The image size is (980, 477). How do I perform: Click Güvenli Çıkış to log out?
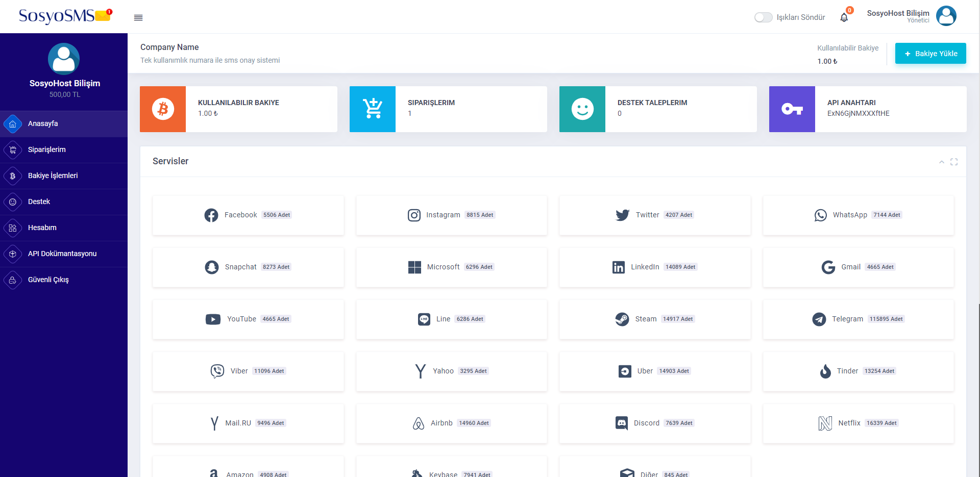coord(48,280)
